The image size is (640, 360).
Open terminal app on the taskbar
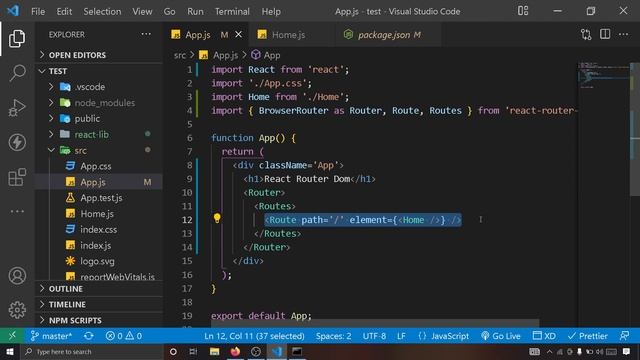coord(297,351)
